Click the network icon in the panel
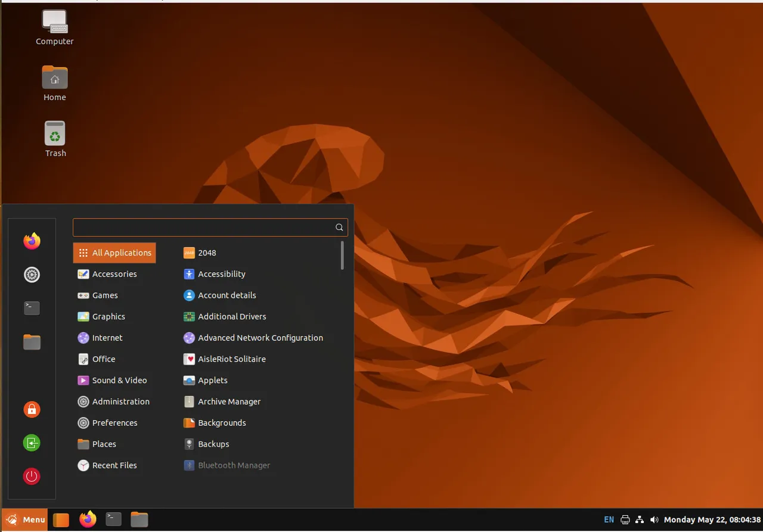763x532 pixels. (640, 519)
